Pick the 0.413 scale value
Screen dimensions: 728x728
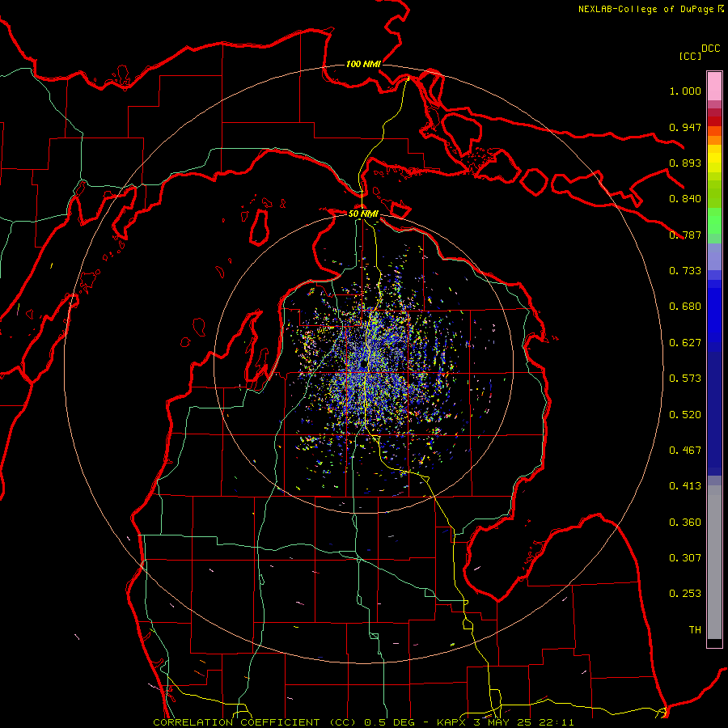(x=685, y=486)
